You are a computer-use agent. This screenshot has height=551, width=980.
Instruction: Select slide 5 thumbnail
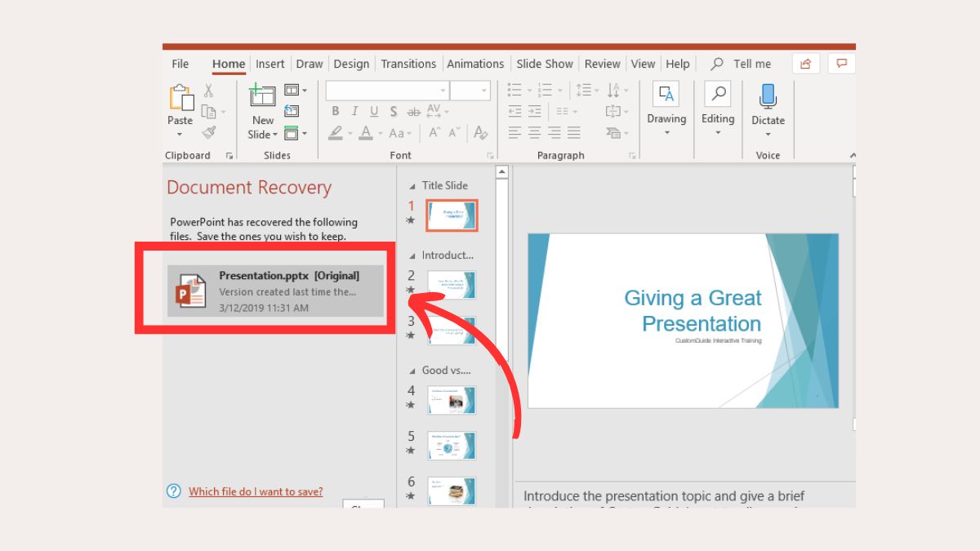(452, 446)
